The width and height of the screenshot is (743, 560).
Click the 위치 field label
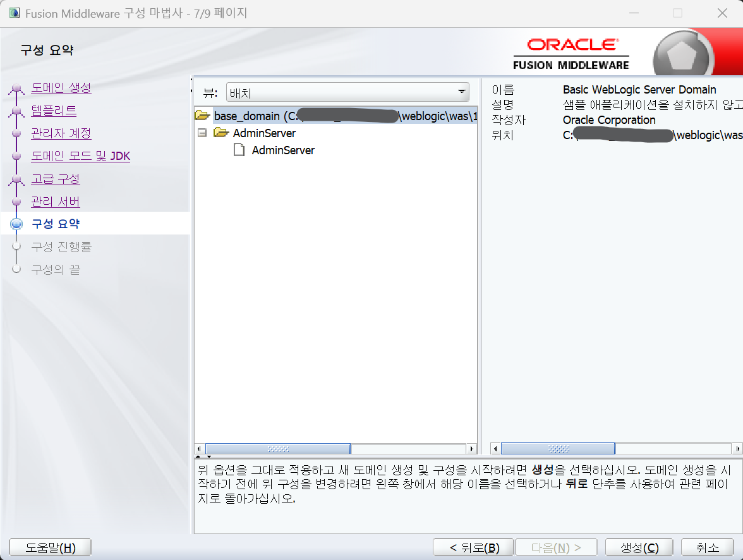click(x=503, y=135)
